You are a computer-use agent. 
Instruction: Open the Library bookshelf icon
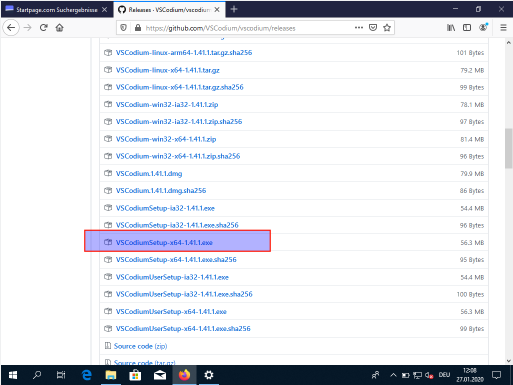(451, 28)
